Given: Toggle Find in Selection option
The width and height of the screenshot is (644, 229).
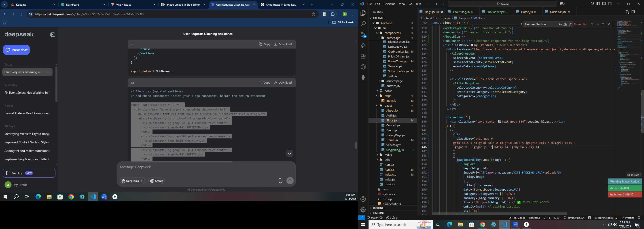Looking at the screenshot, I should [x=603, y=24].
